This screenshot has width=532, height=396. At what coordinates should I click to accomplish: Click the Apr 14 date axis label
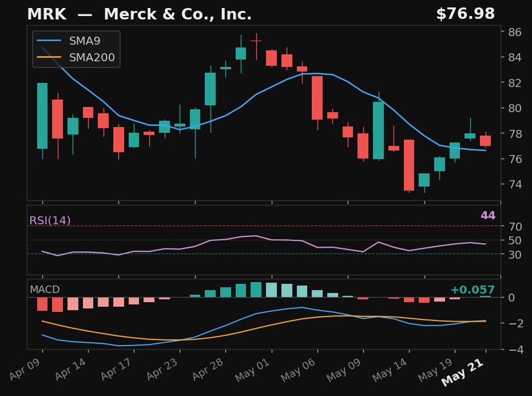click(x=72, y=369)
